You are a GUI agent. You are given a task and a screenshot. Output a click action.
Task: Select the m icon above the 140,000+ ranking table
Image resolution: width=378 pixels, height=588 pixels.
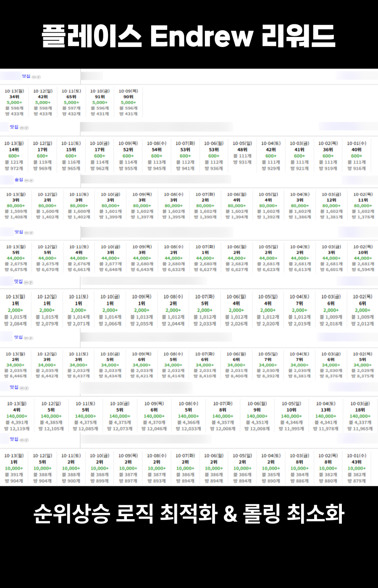click(22, 388)
